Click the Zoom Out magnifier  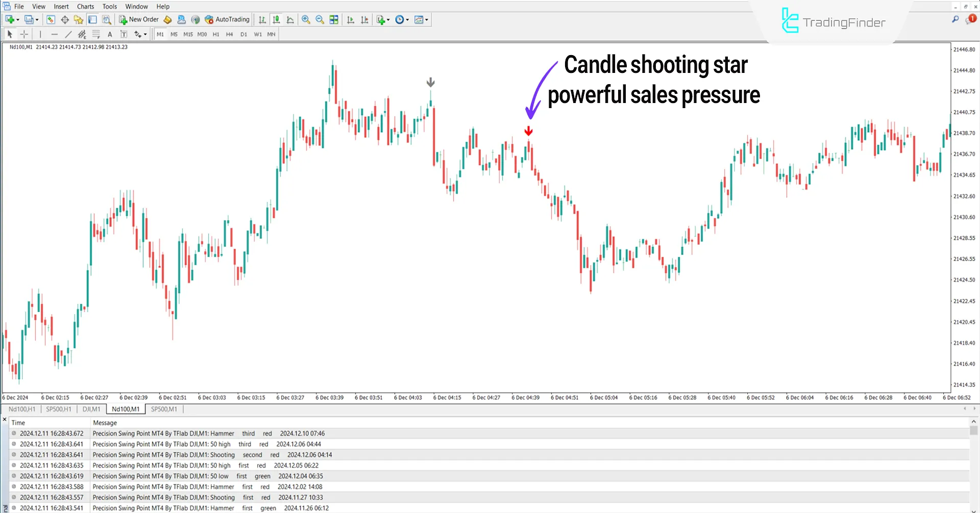pos(320,19)
